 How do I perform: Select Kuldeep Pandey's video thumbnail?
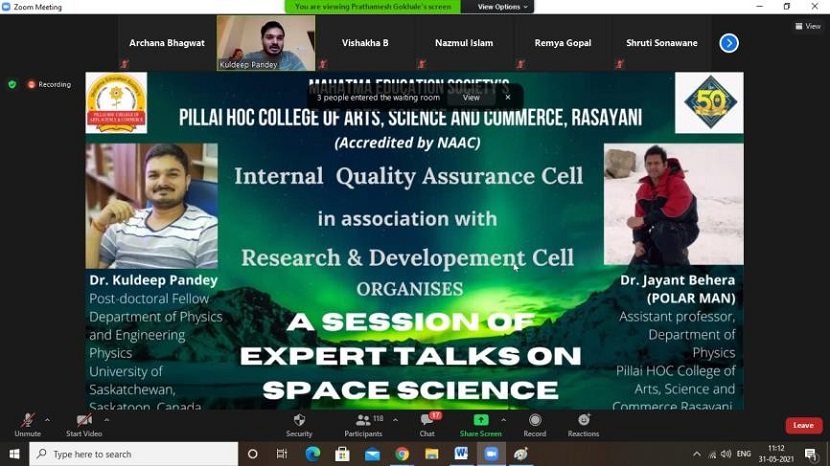266,43
